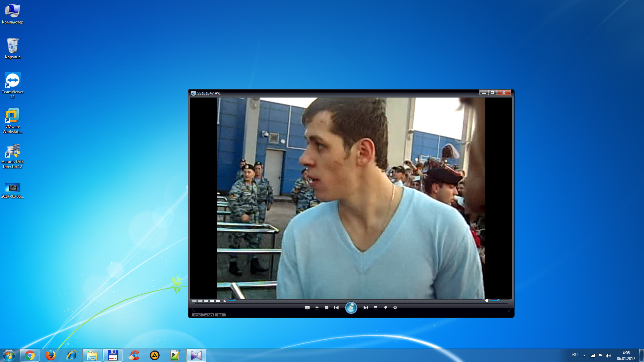Click the round Play button
This screenshot has height=362, width=644.
point(351,308)
